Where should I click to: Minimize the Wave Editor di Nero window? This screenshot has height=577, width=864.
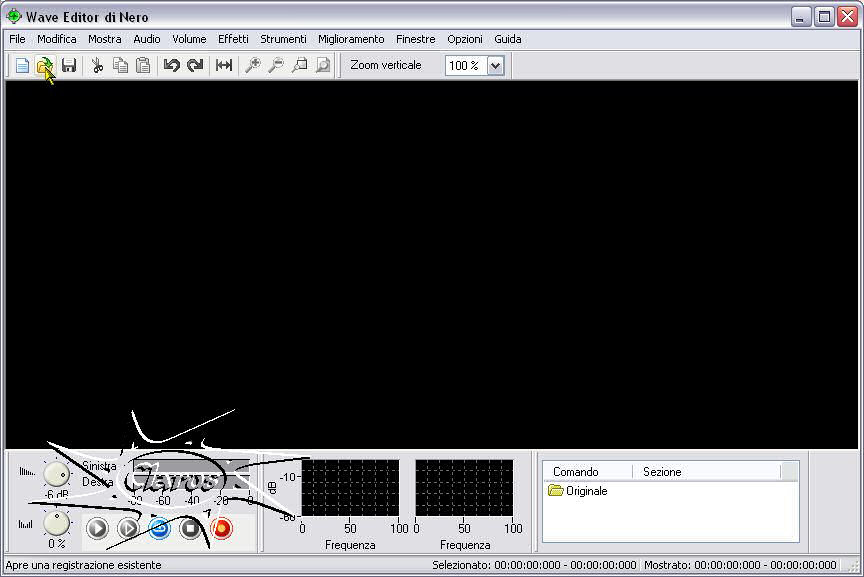[x=801, y=17]
